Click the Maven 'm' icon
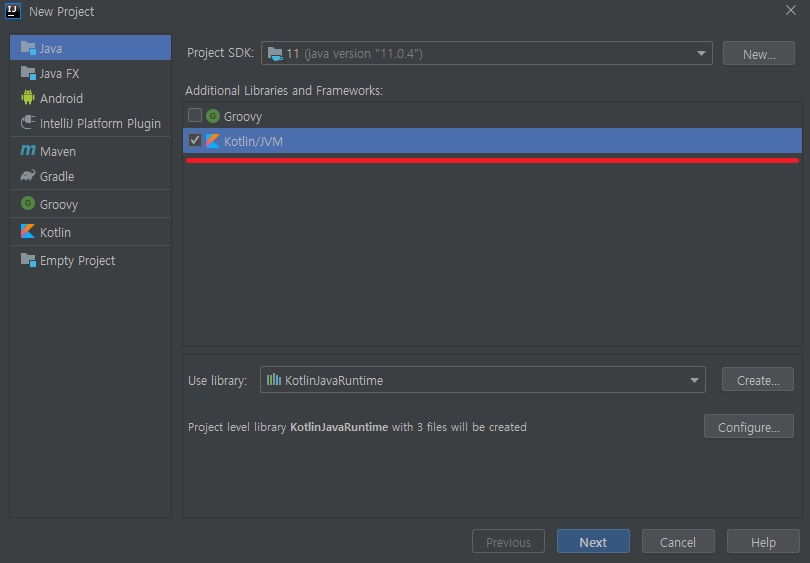Image resolution: width=810 pixels, height=563 pixels. coord(28,150)
